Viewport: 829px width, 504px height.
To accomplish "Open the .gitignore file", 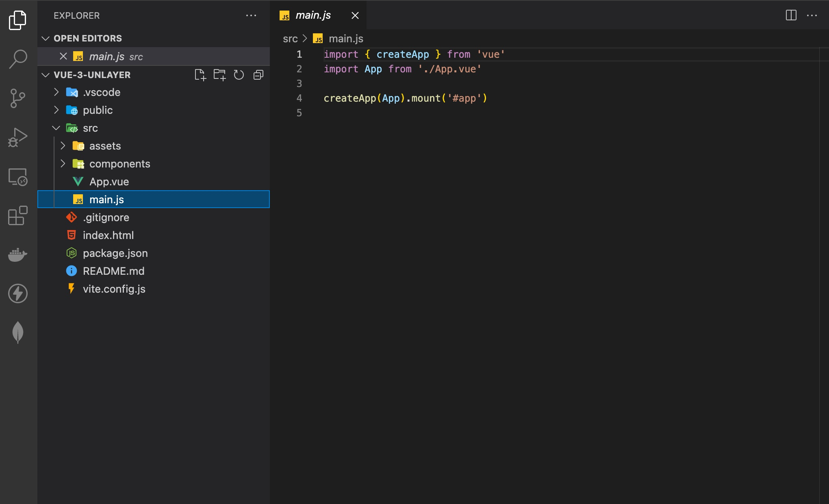I will pos(154,217).
